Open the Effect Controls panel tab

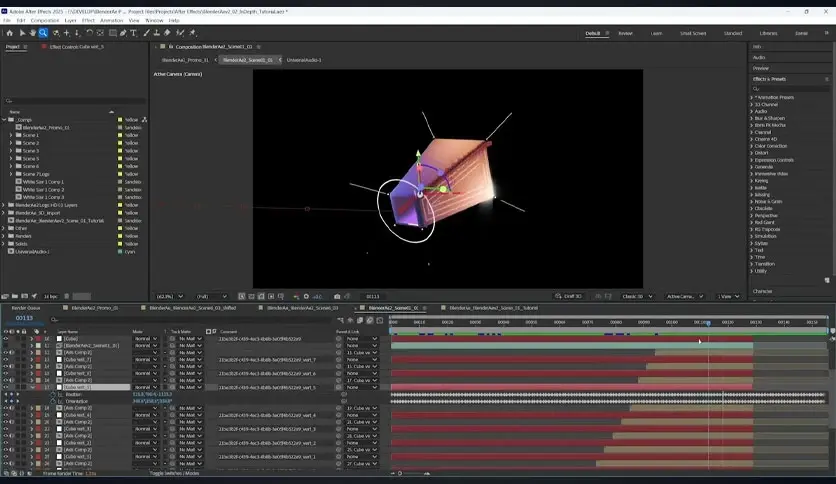[76, 47]
